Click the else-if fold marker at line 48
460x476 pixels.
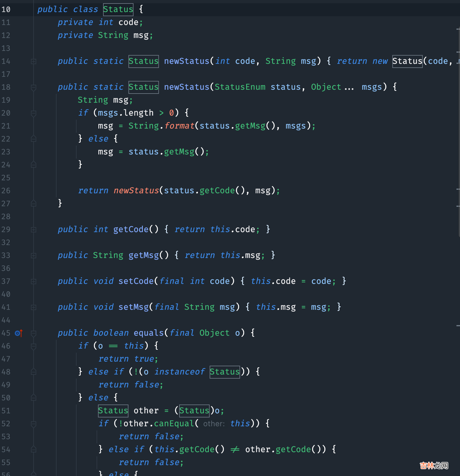[34, 372]
